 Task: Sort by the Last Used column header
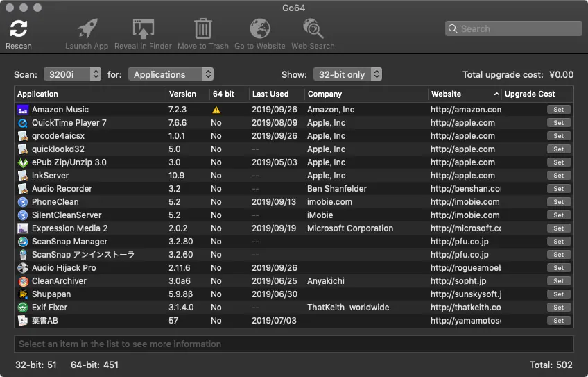[x=277, y=94]
